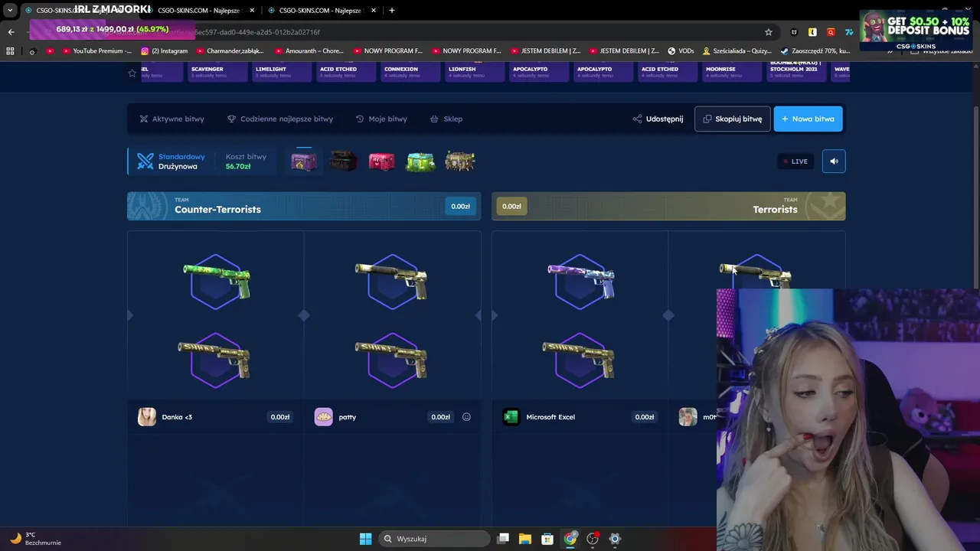Open Microsoft Store on taskbar
This screenshot has height=551, width=980.
click(x=547, y=539)
